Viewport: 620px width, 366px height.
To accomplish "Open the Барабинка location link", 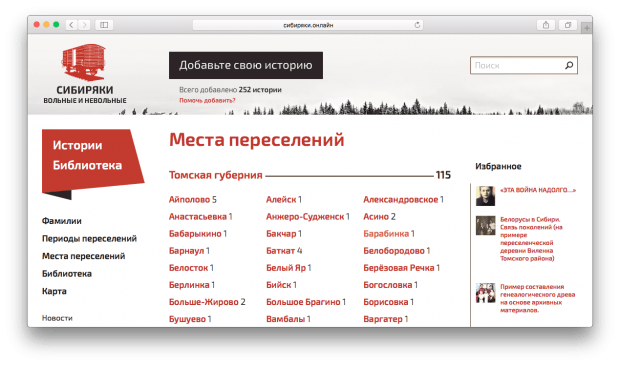I will point(386,233).
